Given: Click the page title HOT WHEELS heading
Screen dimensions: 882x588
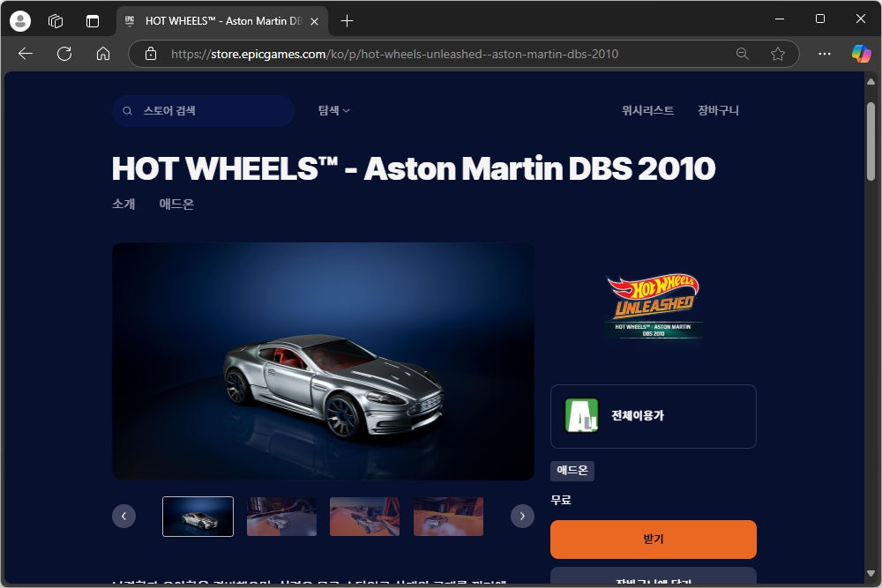Looking at the screenshot, I should click(x=414, y=168).
